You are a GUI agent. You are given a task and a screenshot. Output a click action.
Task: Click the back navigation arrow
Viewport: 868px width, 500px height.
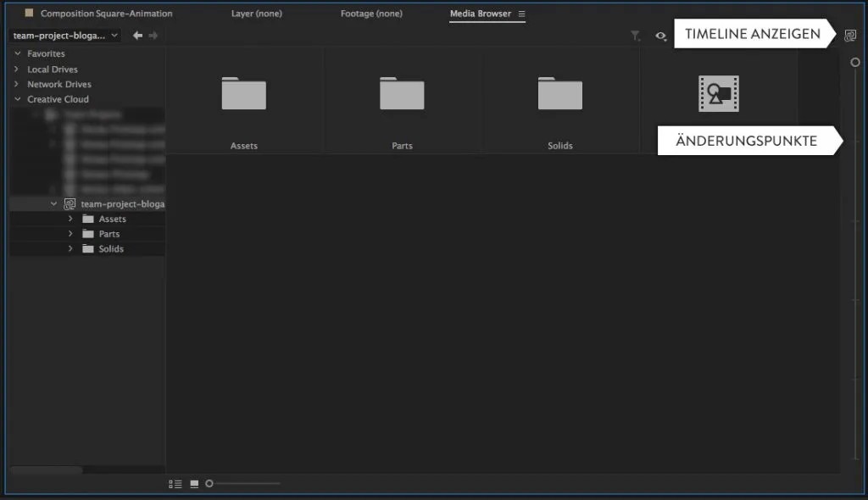point(136,36)
